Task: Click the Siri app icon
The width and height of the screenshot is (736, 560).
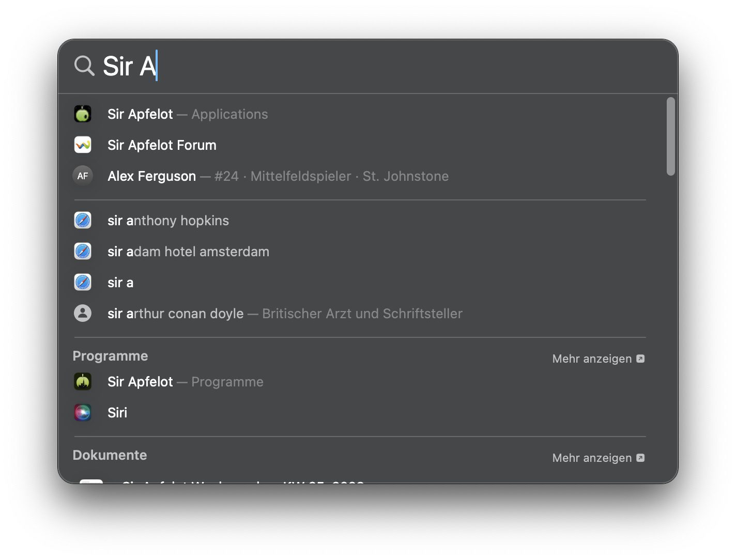Action: coord(83,413)
